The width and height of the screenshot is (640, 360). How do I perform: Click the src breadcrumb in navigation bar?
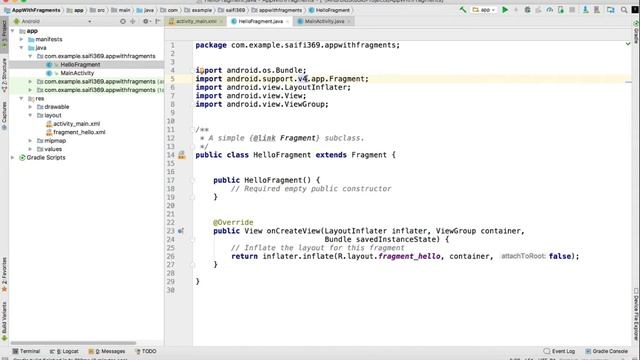point(98,10)
